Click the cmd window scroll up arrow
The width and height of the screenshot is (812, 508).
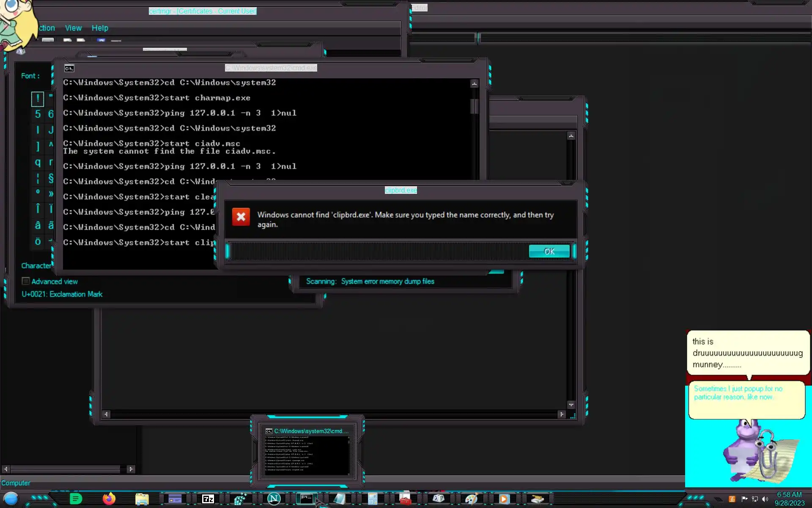[474, 84]
